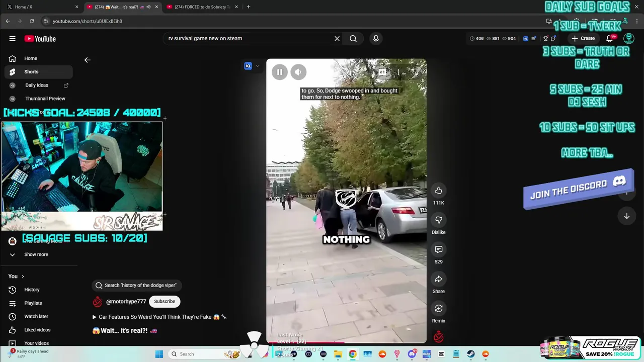This screenshot has width=644, height=362.
Task: Mute the playing YouTube tab's audio
Action: coord(148,7)
